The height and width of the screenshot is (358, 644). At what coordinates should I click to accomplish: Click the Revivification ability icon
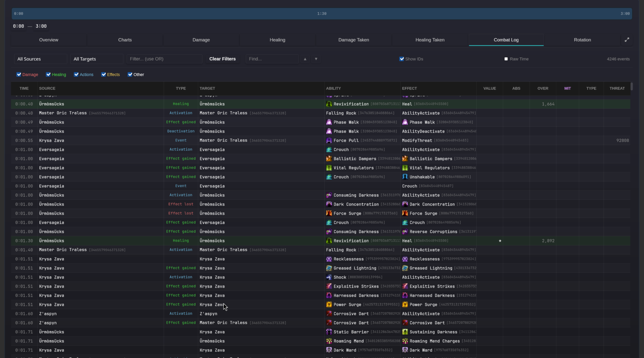[329, 104]
